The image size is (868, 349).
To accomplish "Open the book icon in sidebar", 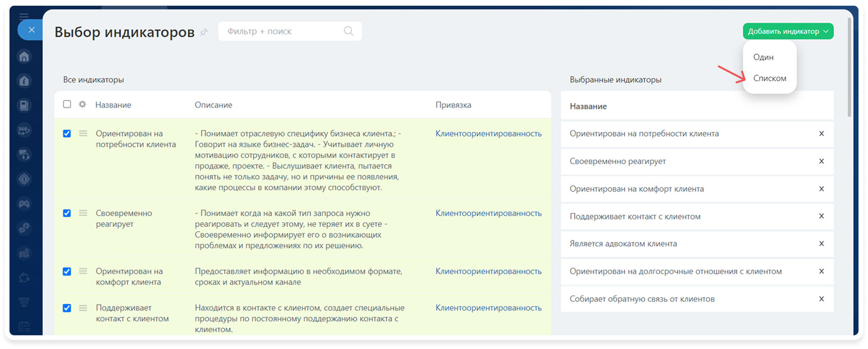I will click(x=24, y=105).
